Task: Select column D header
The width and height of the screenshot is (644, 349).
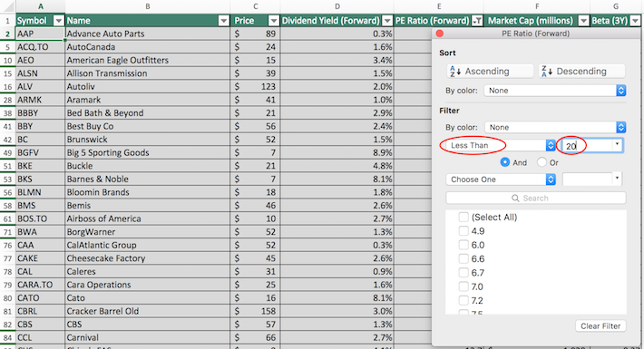Action: click(337, 6)
